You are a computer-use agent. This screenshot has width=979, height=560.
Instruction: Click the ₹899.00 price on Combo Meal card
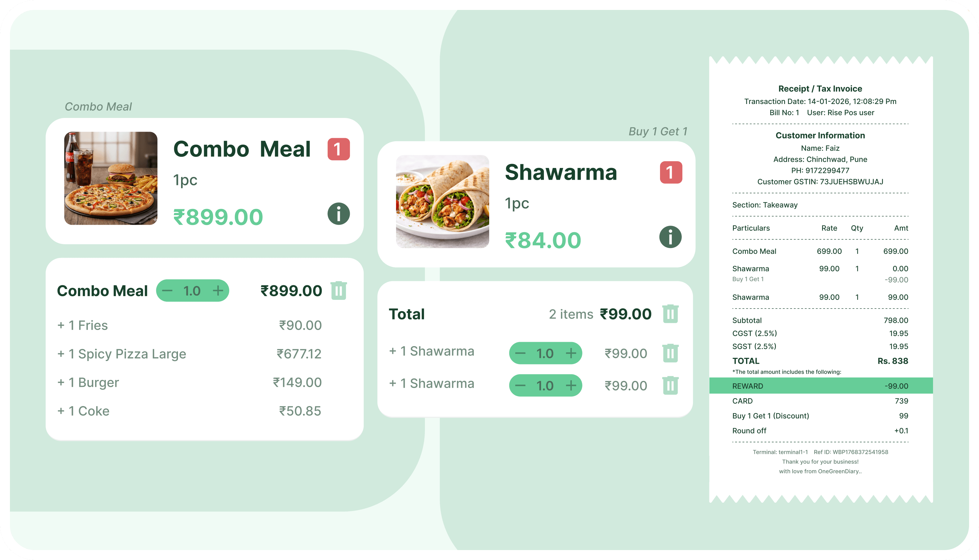[x=218, y=216]
